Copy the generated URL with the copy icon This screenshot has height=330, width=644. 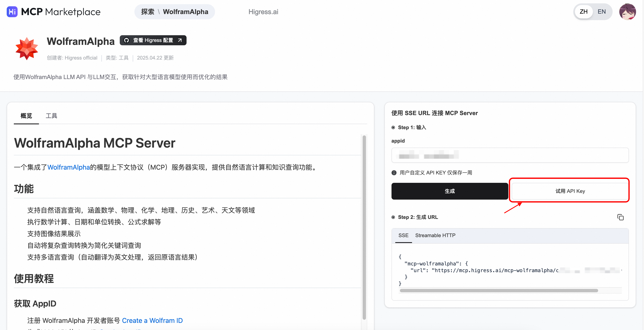point(620,217)
